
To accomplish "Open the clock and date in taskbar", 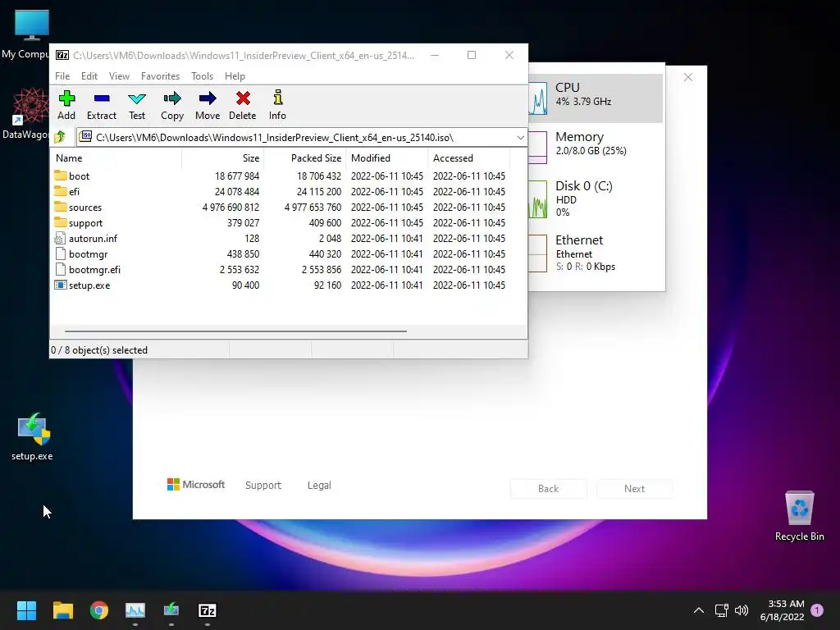I will [782, 610].
